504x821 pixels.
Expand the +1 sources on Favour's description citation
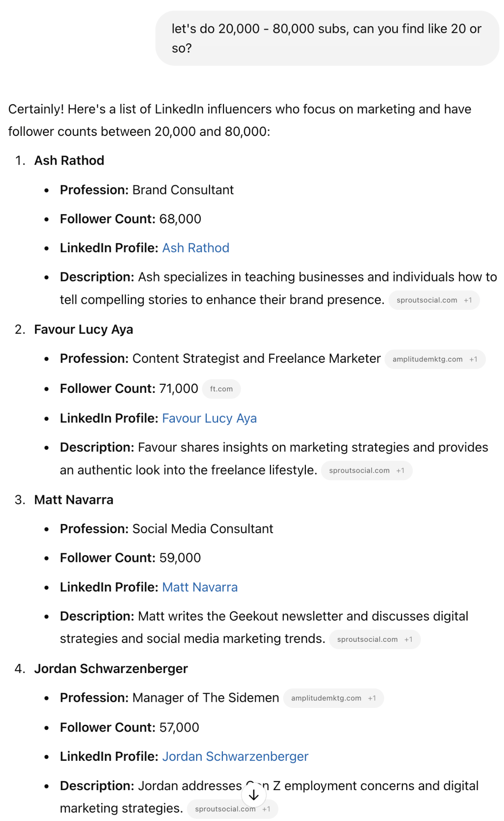(x=400, y=470)
